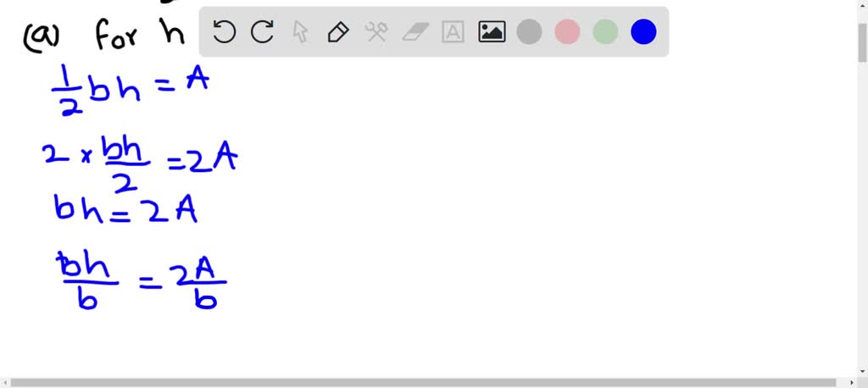This screenshot has width=868, height=388.
Task: Click the scroll right arrow
Action: pyautogui.click(x=852, y=382)
